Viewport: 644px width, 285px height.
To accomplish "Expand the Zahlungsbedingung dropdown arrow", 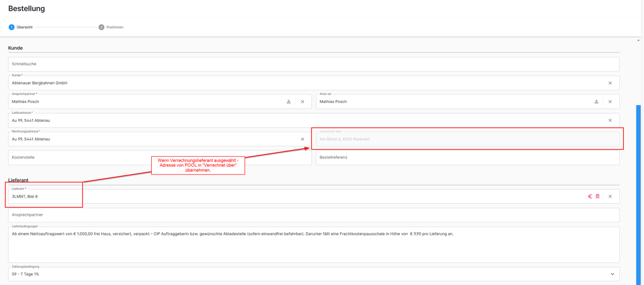I will point(612,274).
